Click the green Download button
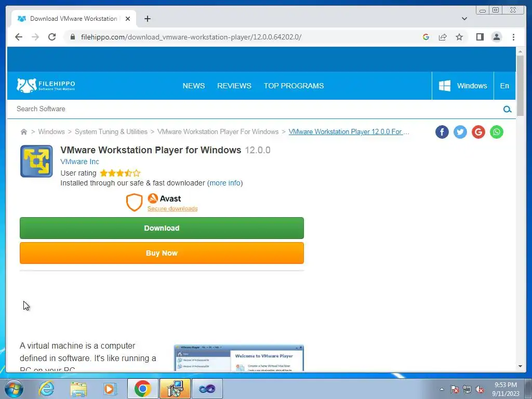 coord(162,228)
